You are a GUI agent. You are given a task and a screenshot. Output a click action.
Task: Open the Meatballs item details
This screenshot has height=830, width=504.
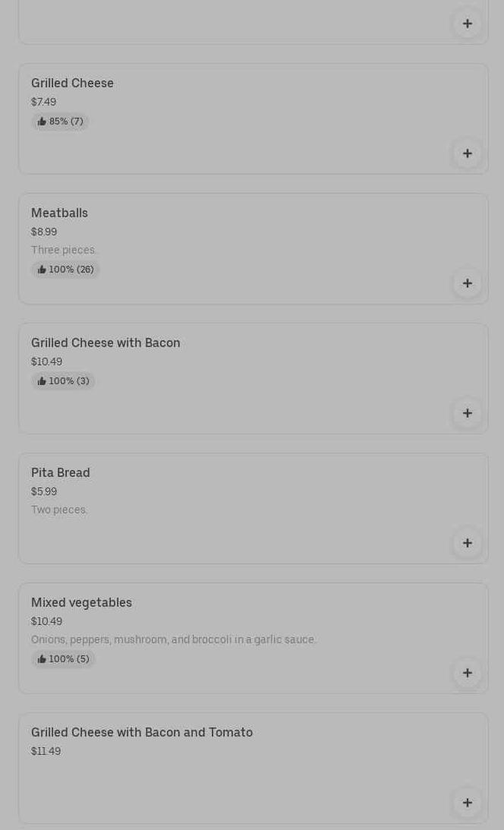click(59, 213)
